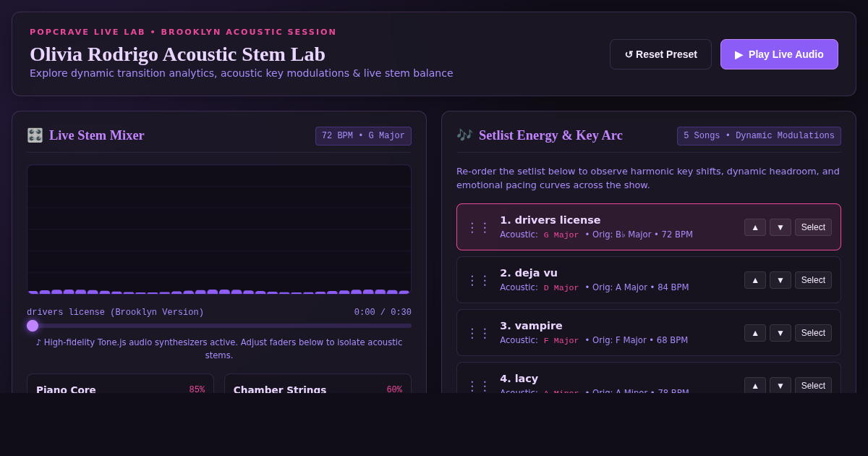Grab drag handle of lacy row
This screenshot has width=868, height=456.
point(479,386)
